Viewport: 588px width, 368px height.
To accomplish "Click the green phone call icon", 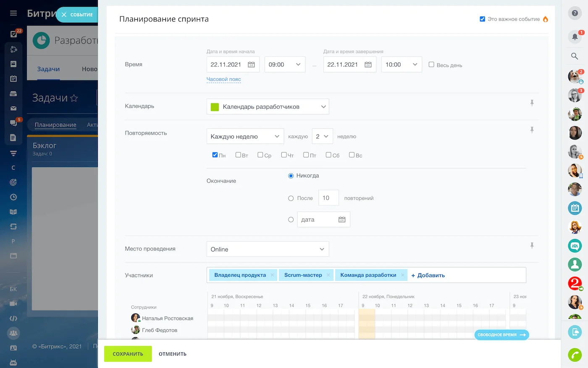I will [575, 355].
